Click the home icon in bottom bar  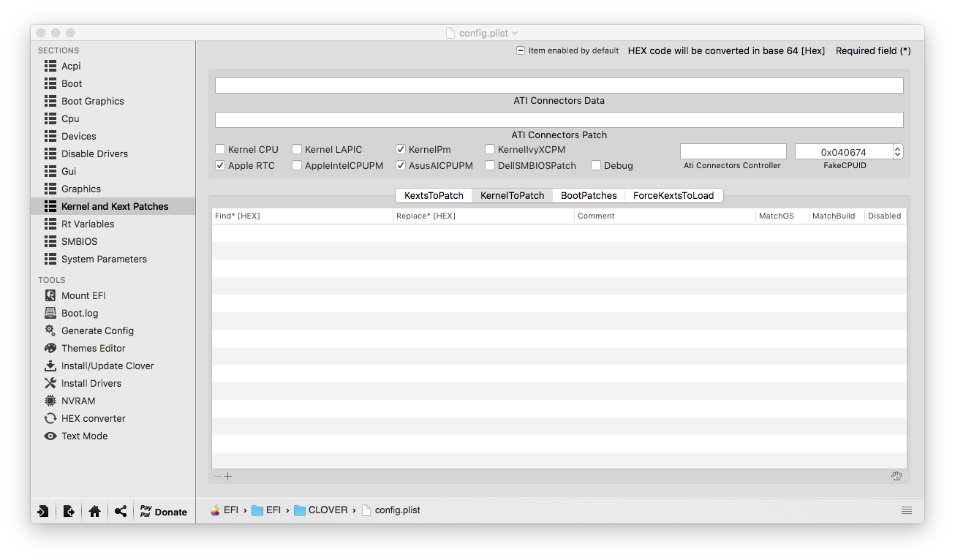tap(94, 512)
